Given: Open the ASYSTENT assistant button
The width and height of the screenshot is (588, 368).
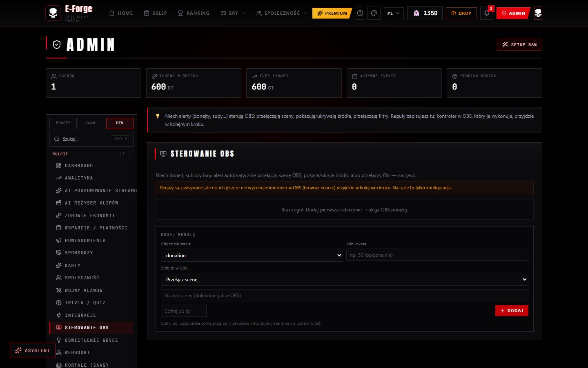Looking at the screenshot, I should coord(33,350).
